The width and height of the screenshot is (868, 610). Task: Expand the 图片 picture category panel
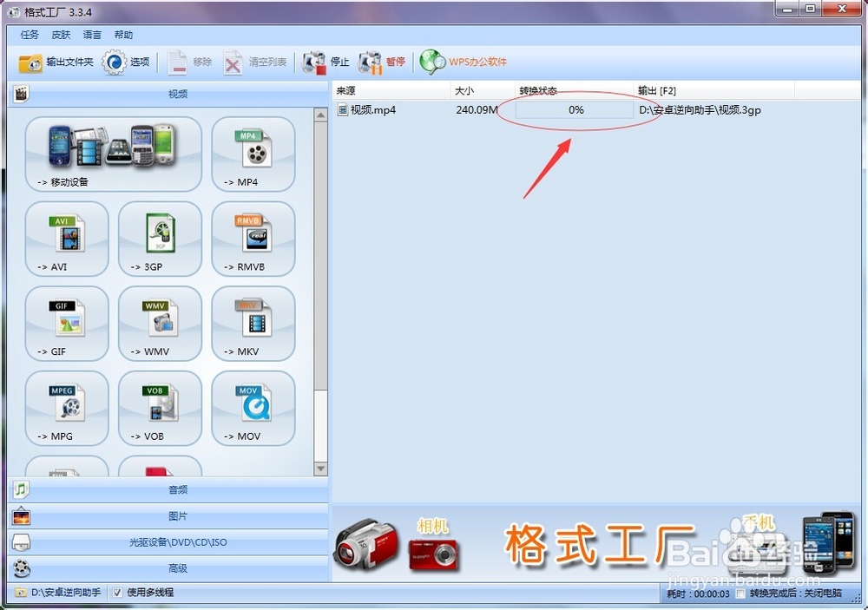point(168,516)
